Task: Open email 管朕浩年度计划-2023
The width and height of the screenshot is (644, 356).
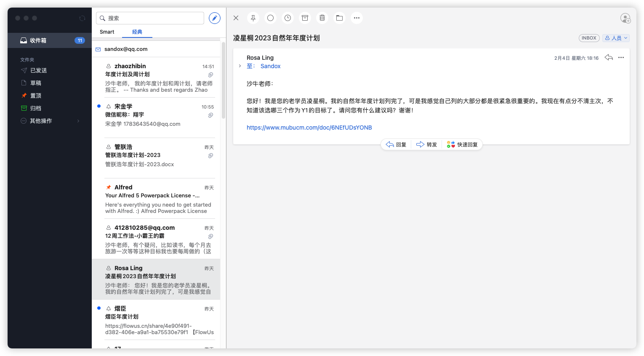Action: [x=156, y=158]
